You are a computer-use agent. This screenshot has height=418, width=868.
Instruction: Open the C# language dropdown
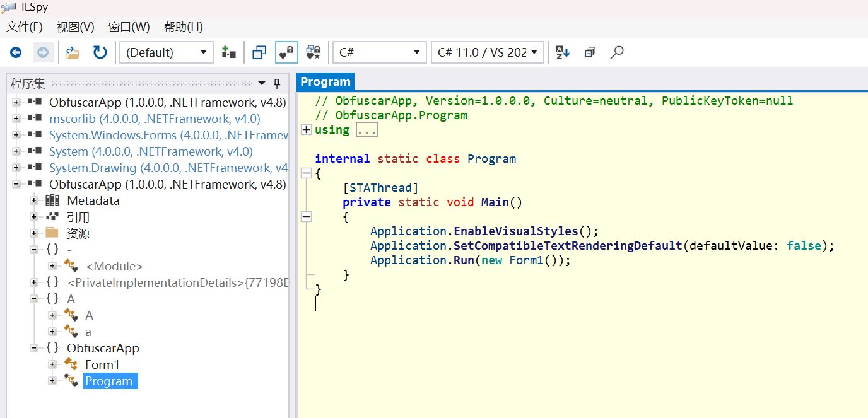380,52
